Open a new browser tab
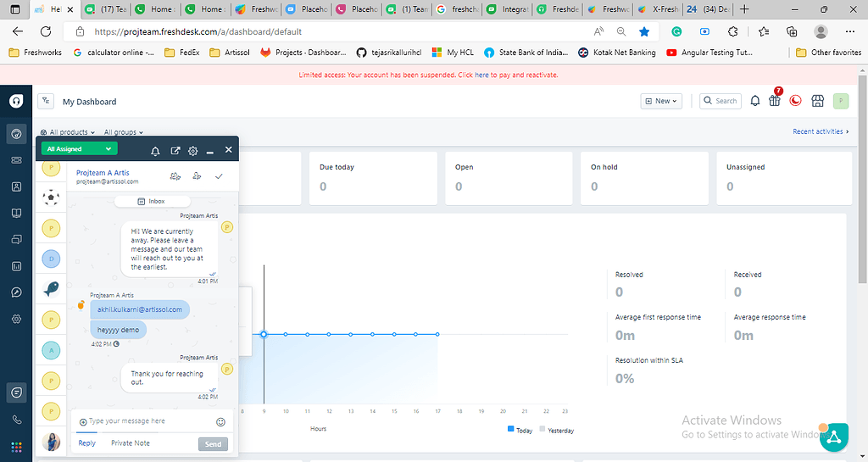Viewport: 868px width, 462px height. point(744,8)
